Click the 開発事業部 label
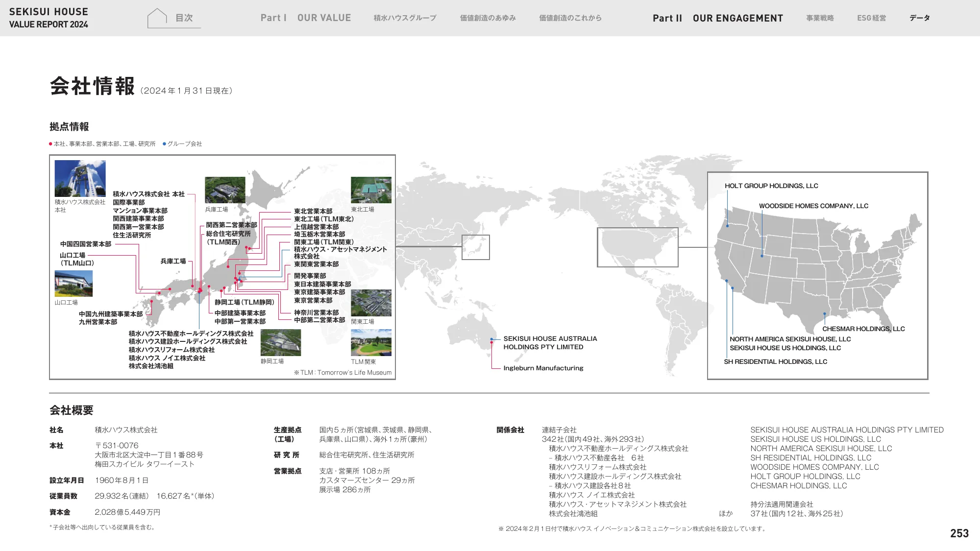 [x=310, y=276]
